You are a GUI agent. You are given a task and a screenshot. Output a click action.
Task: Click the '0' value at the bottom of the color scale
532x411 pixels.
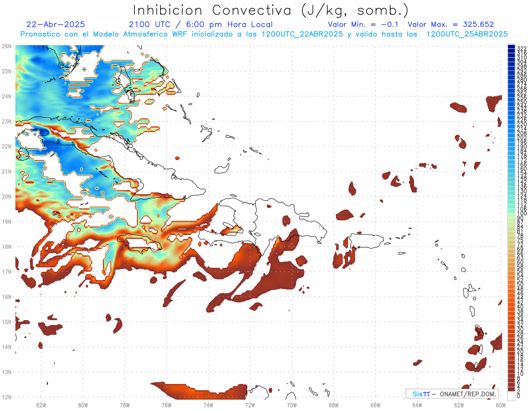(x=519, y=396)
